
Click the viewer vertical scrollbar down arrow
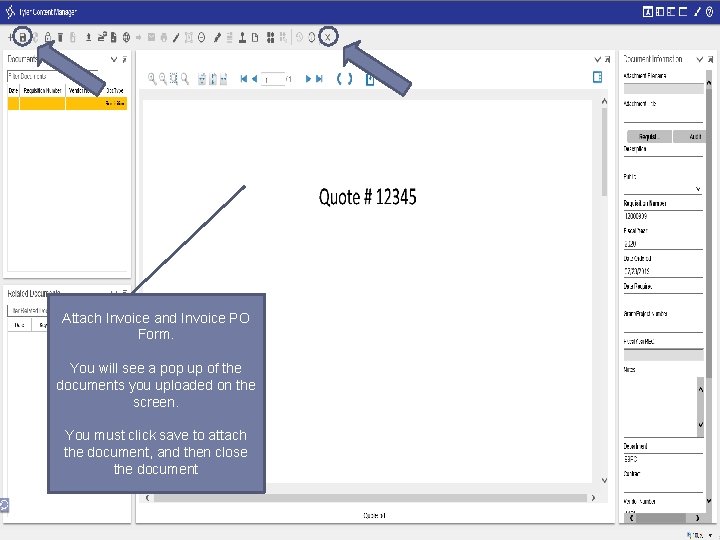point(604,480)
